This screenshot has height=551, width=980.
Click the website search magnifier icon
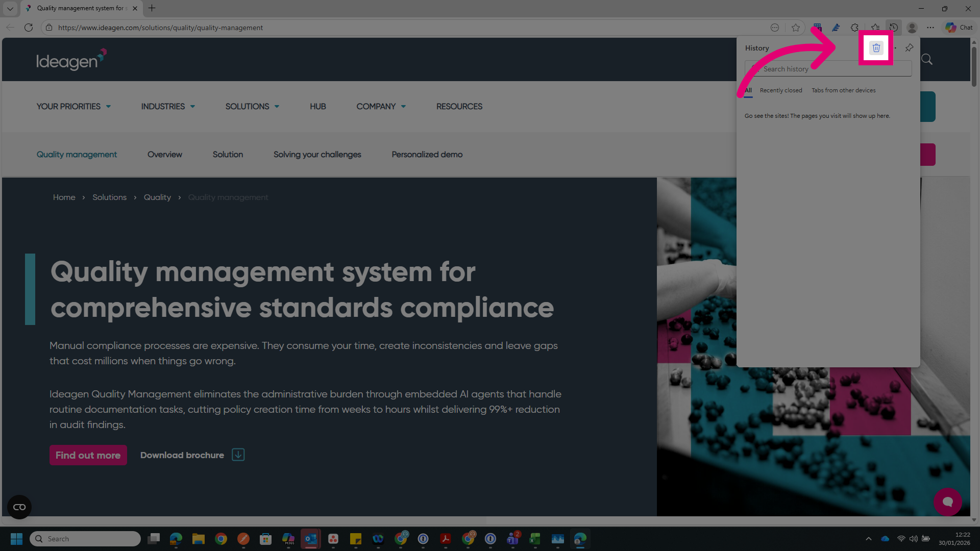tap(927, 60)
